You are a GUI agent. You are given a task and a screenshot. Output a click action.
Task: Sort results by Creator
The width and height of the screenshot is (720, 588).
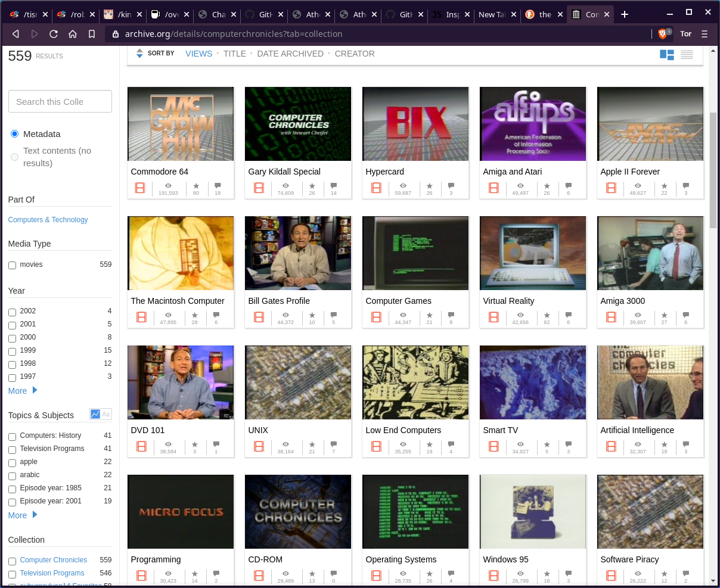(x=355, y=54)
